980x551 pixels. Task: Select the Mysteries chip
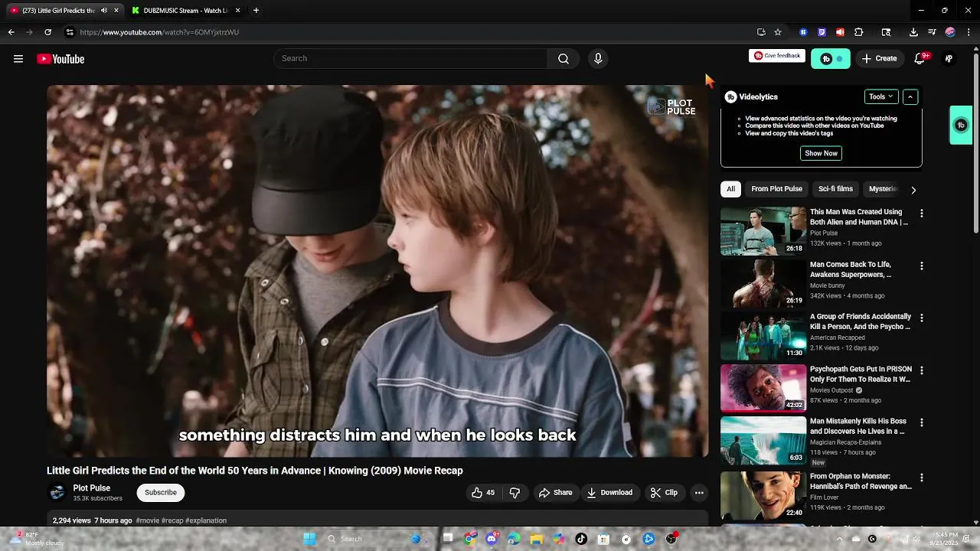[883, 189]
